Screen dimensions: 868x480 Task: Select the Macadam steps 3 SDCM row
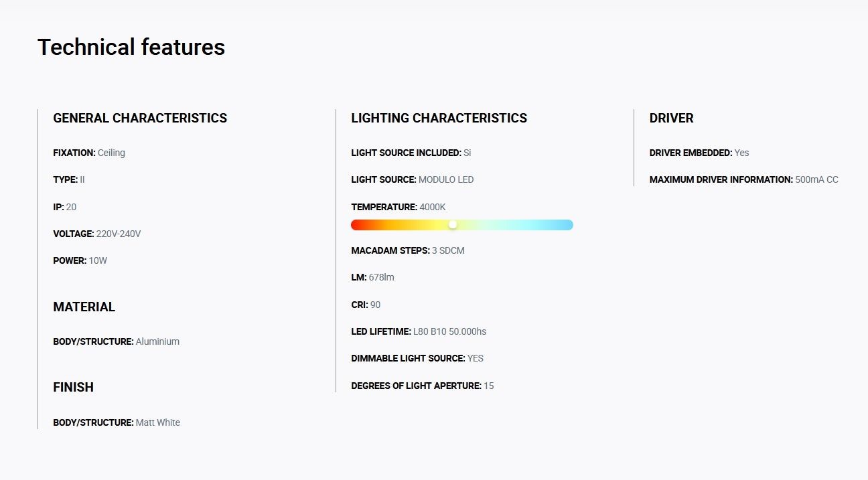(408, 250)
